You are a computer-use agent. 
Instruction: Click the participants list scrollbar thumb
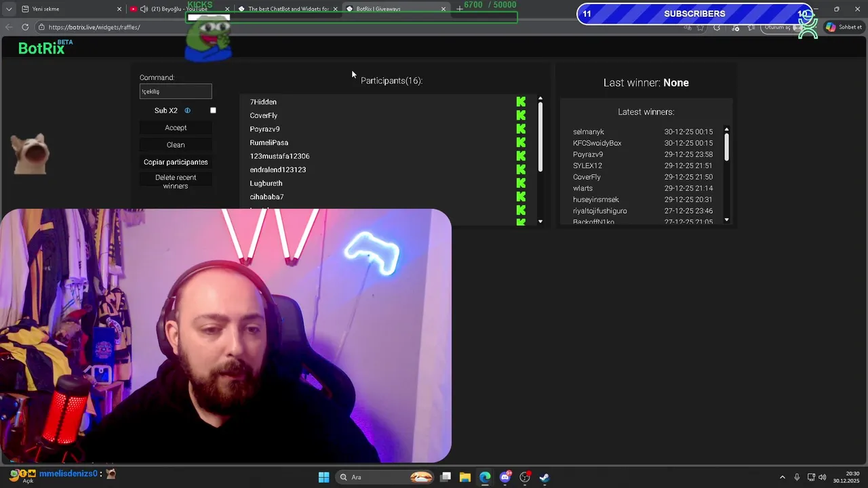(x=540, y=138)
